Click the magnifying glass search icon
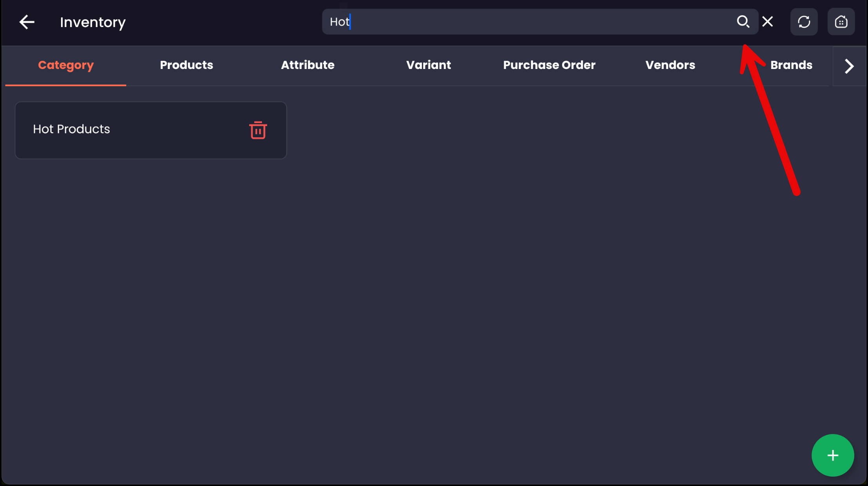868x486 pixels. 743,22
